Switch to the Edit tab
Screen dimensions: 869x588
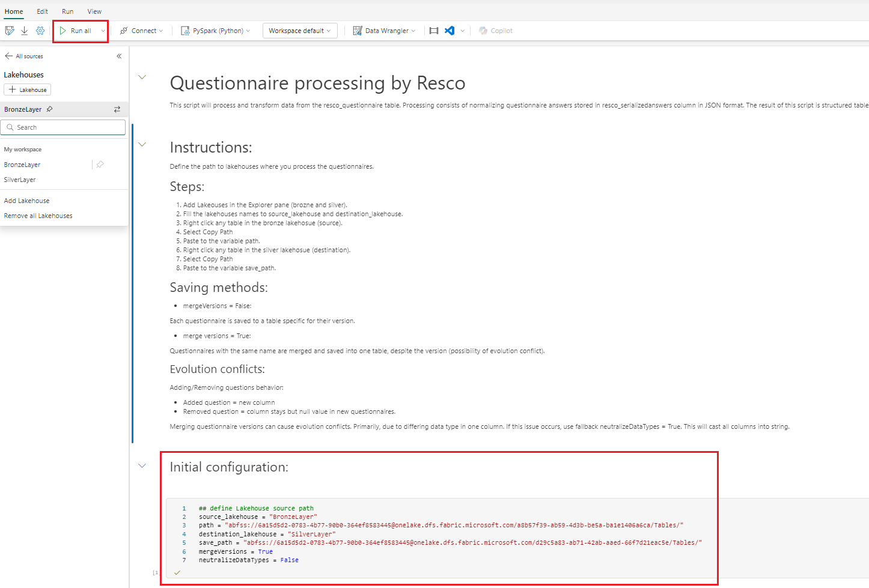pos(42,11)
